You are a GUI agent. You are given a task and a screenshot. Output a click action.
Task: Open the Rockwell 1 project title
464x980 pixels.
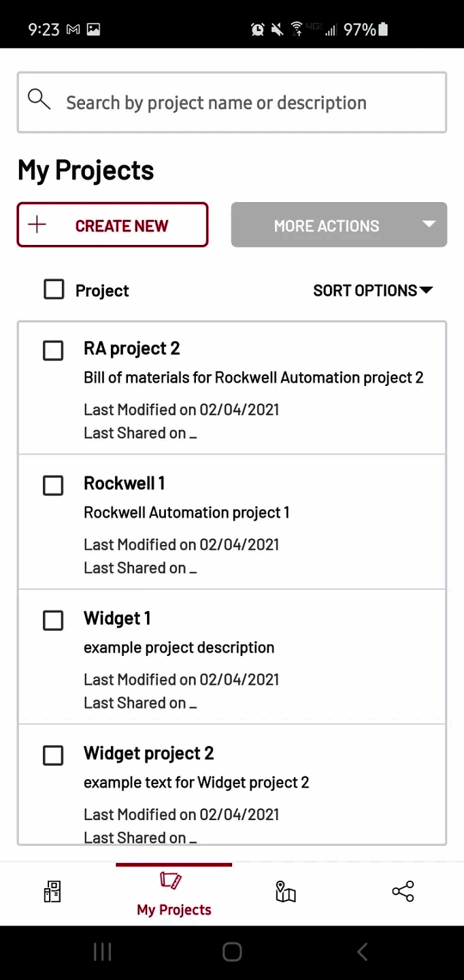[125, 483]
